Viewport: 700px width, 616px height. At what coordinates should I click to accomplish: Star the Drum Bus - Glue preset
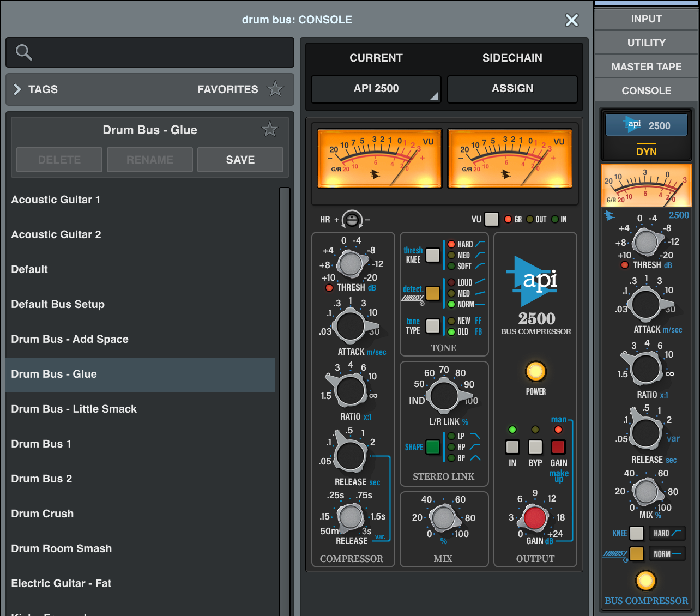coord(269,129)
